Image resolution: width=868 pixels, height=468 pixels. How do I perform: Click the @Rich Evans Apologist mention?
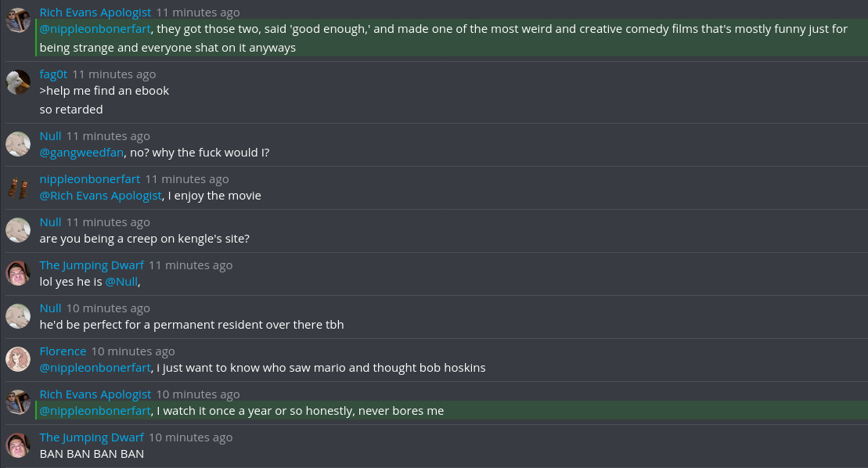click(x=100, y=196)
